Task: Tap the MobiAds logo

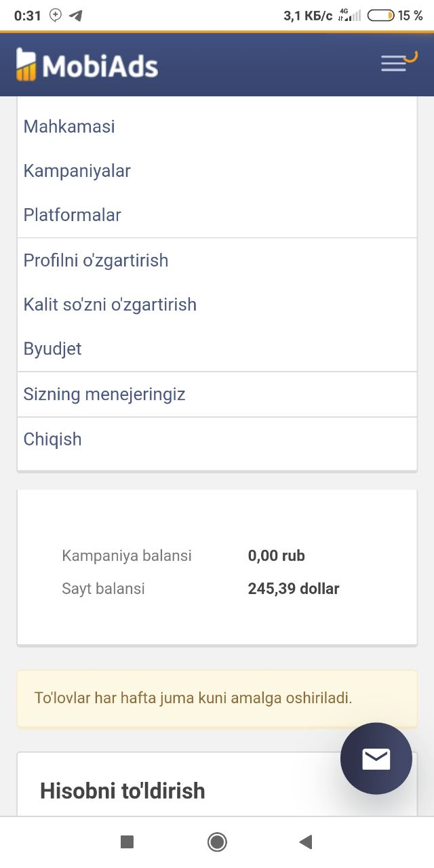Action: [x=87, y=66]
